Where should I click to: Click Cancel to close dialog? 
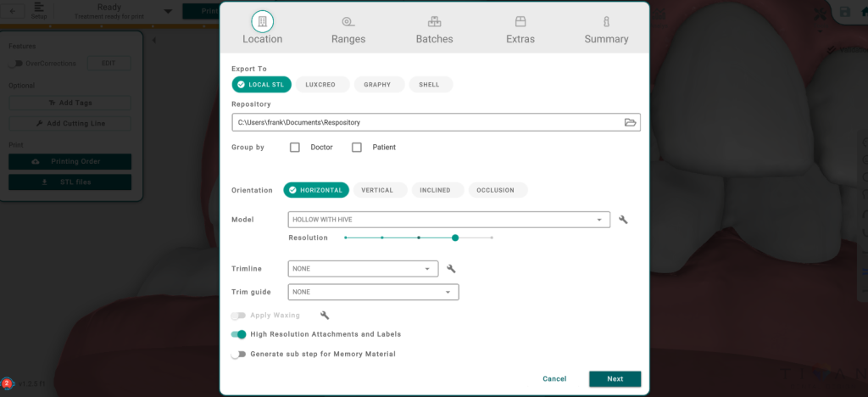[554, 379]
